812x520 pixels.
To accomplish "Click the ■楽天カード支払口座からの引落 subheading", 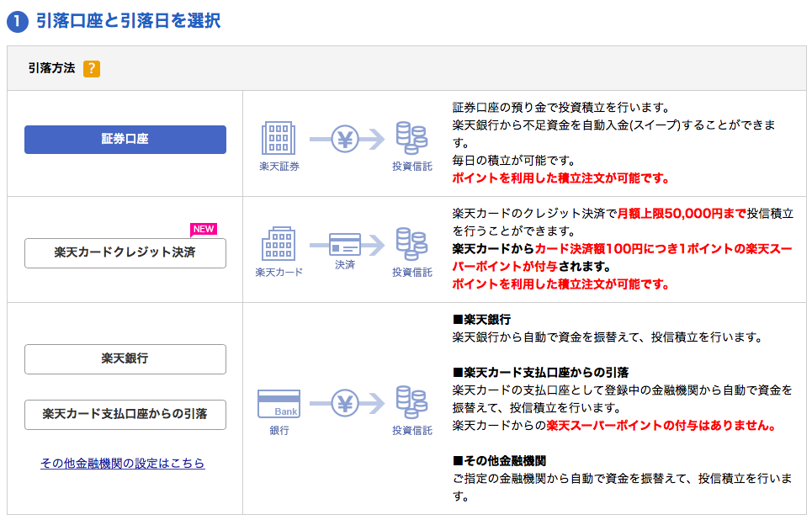I will pyautogui.click(x=541, y=373).
